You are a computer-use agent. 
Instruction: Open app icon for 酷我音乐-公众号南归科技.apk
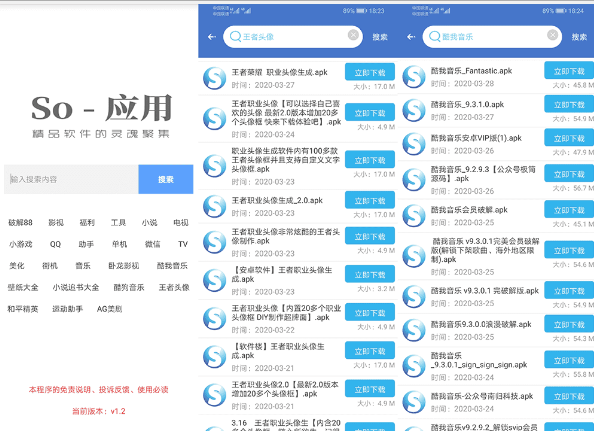point(414,402)
